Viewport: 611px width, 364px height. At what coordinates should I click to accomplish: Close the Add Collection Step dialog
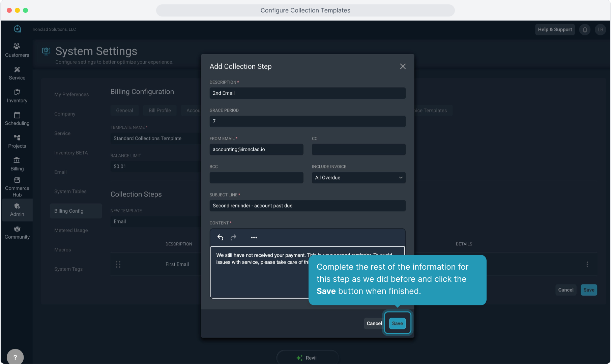403,66
